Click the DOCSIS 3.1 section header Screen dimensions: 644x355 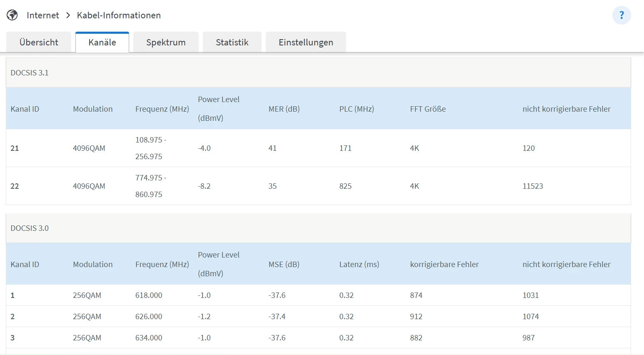30,73
